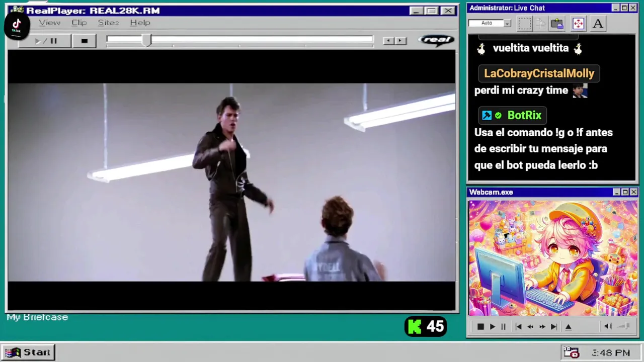Maximize the Live Chat window
Image resolution: width=644 pixels, height=362 pixels.
pyautogui.click(x=624, y=8)
